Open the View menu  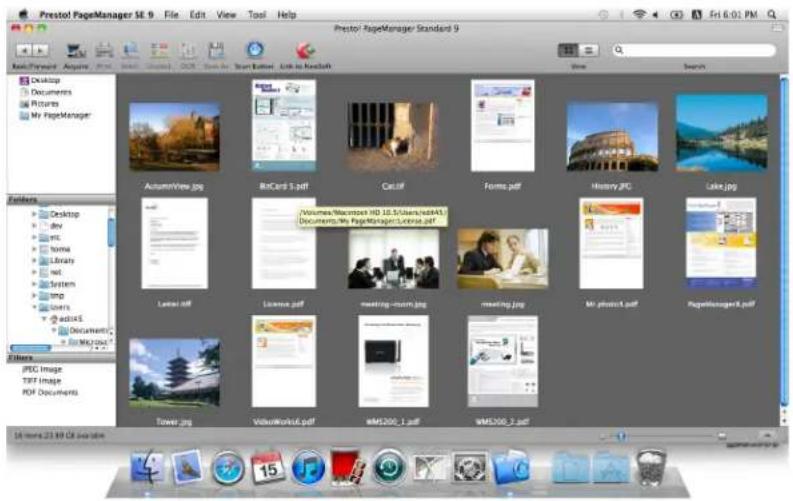click(226, 15)
